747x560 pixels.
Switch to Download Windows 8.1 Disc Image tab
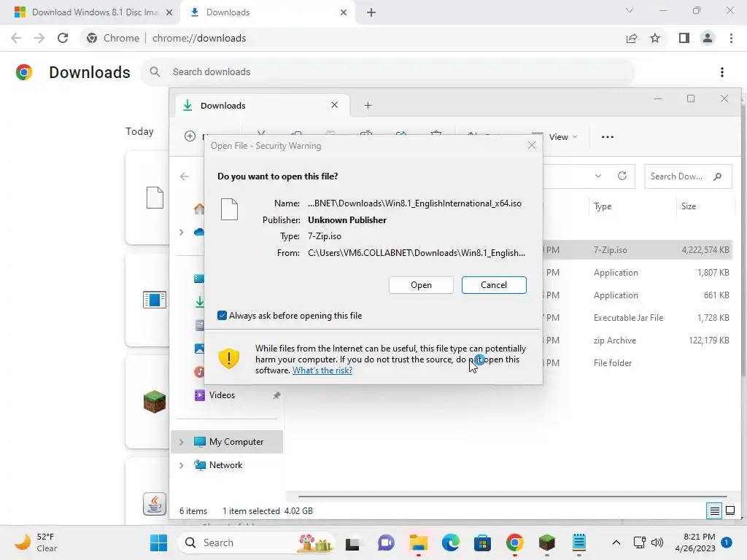(94, 12)
